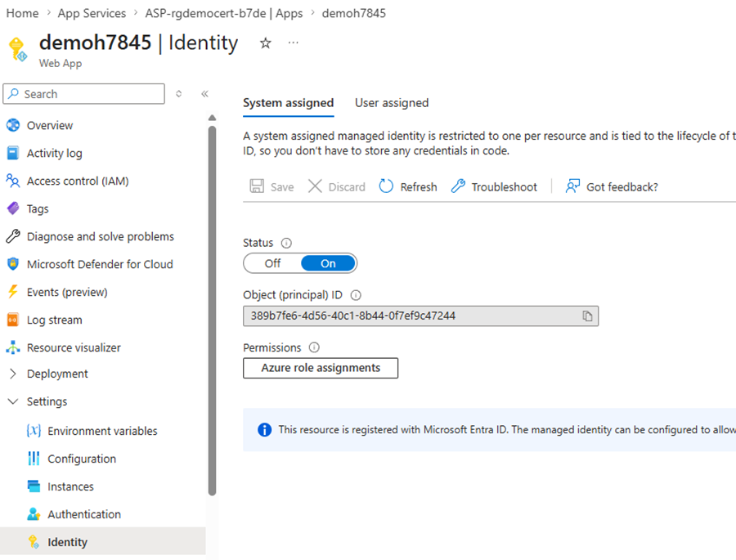
Task: Collapse the sidebar with double chevron
Action: click(x=204, y=94)
